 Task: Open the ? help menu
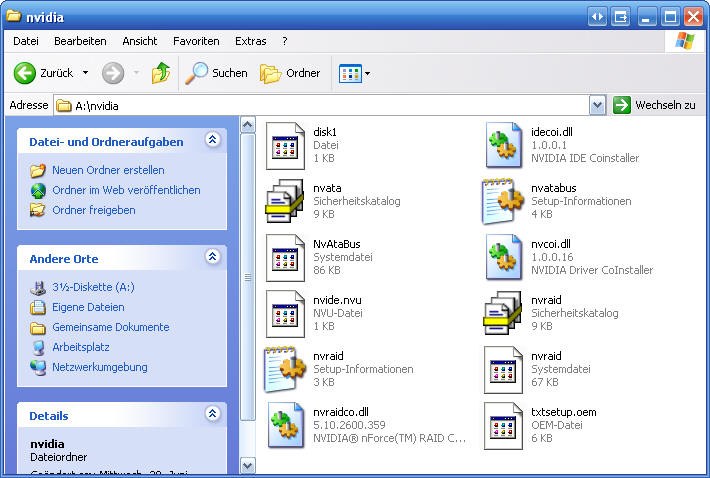tap(284, 41)
